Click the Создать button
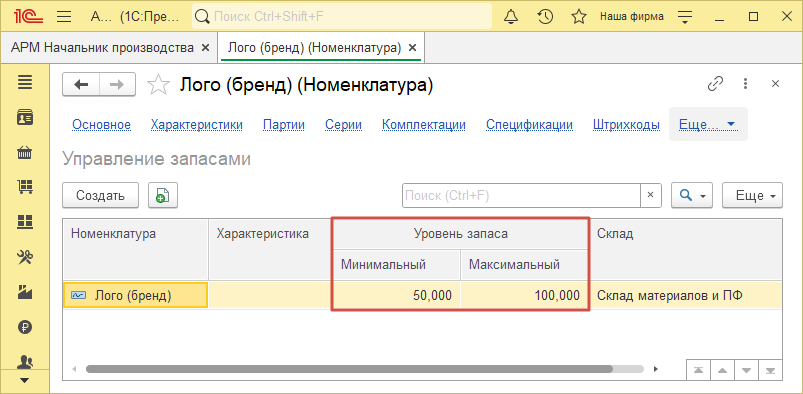803x394 pixels. pyautogui.click(x=100, y=195)
